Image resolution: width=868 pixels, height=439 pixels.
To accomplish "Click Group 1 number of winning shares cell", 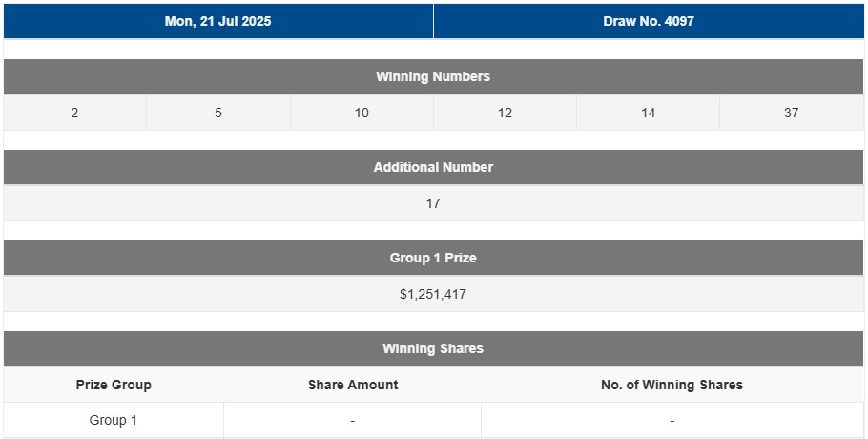I will (x=672, y=420).
